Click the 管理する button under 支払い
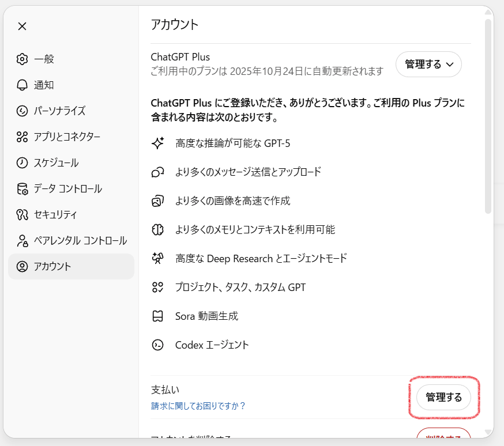Image resolution: width=504 pixels, height=446 pixels. point(443,398)
